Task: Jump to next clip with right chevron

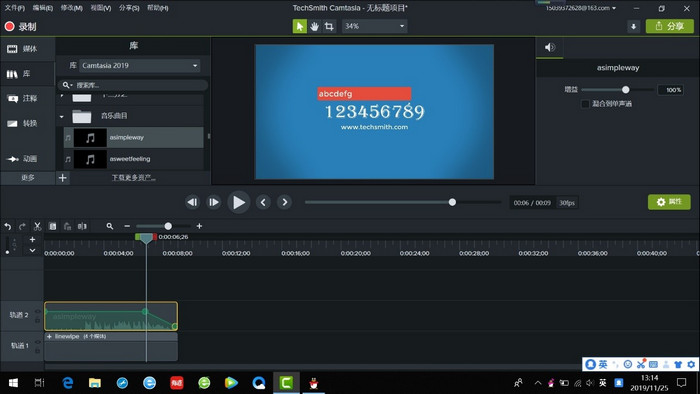Action: 284,202
